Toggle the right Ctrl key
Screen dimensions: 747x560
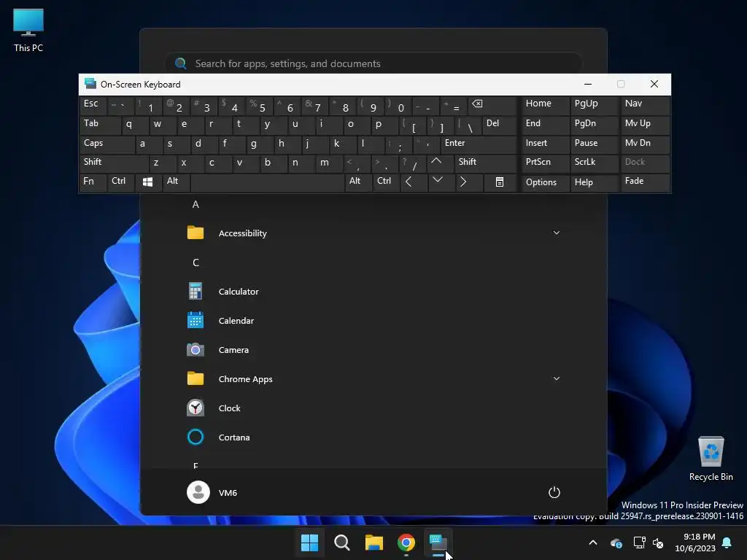[387, 182]
